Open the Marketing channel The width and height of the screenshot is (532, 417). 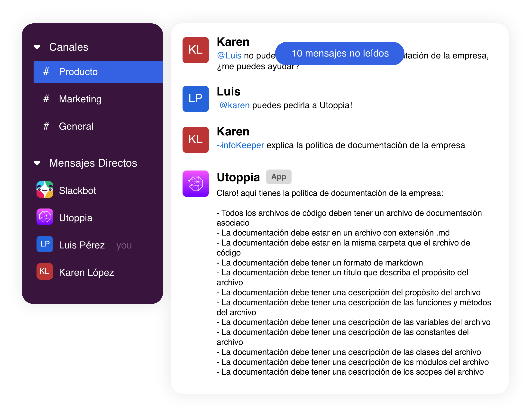click(80, 99)
